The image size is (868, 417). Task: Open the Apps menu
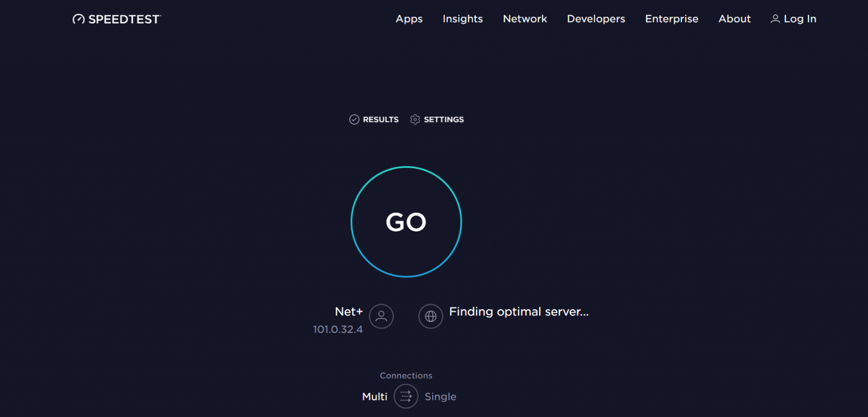point(409,19)
